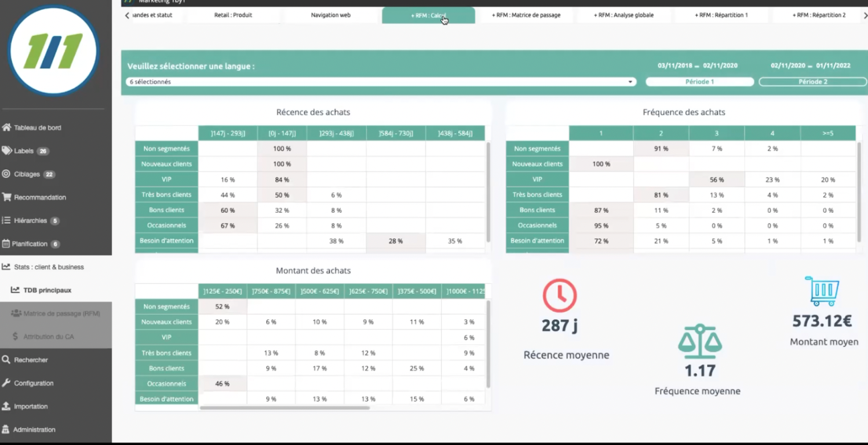Click the ]125€ - 250€] column header
Viewport: 868px width, 445px height.
coord(223,291)
